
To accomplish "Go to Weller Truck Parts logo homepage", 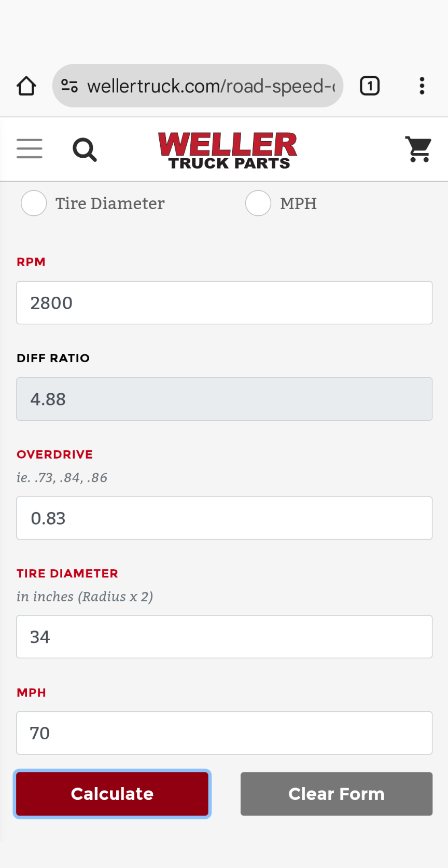I will [228, 150].
